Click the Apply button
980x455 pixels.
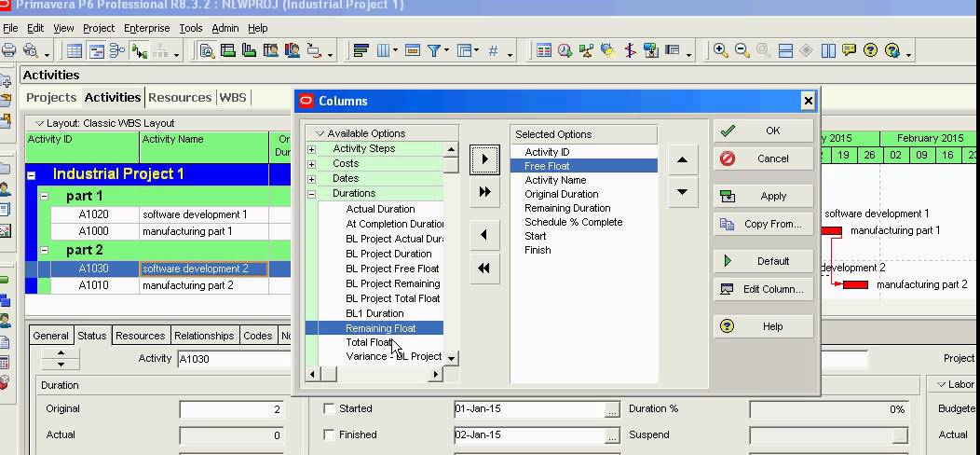[x=763, y=196]
